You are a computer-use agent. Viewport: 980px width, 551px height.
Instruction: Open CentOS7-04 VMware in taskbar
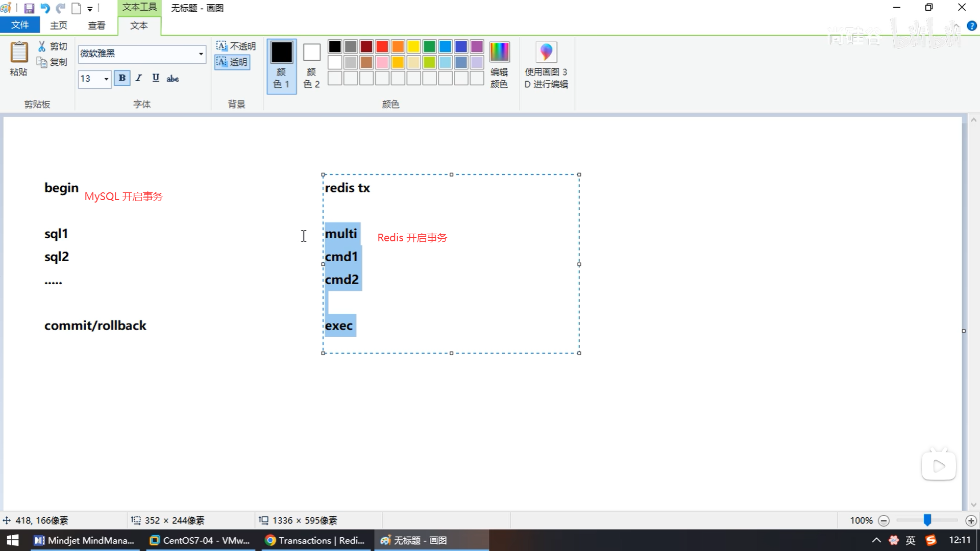coord(200,540)
